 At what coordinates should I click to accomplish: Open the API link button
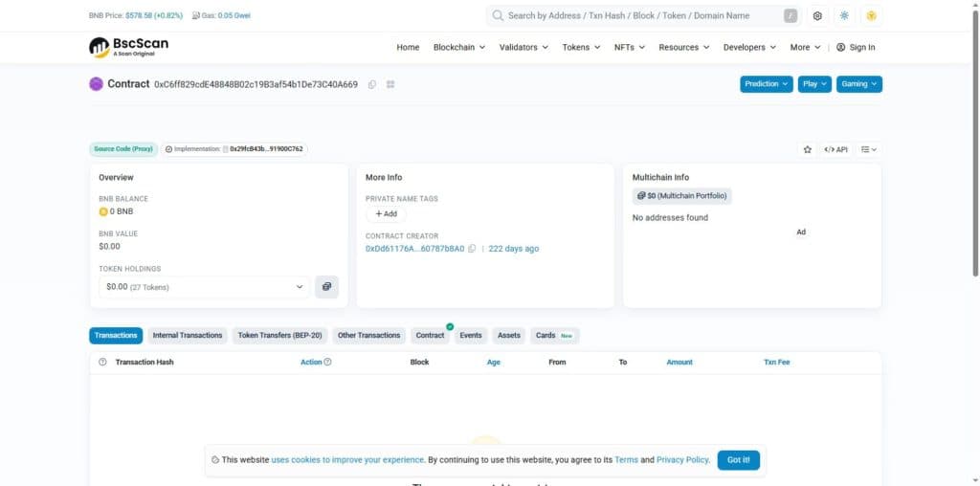pos(835,149)
